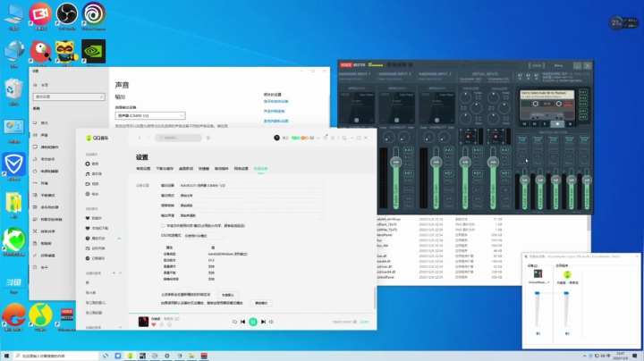Open Ubisoft Connect desktop shortcut

(x=94, y=15)
